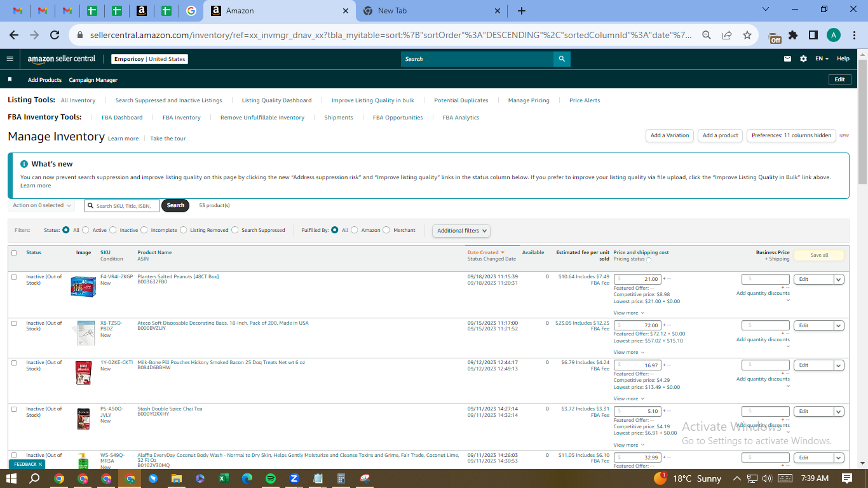Click the extension icon labeled Off

(x=775, y=37)
